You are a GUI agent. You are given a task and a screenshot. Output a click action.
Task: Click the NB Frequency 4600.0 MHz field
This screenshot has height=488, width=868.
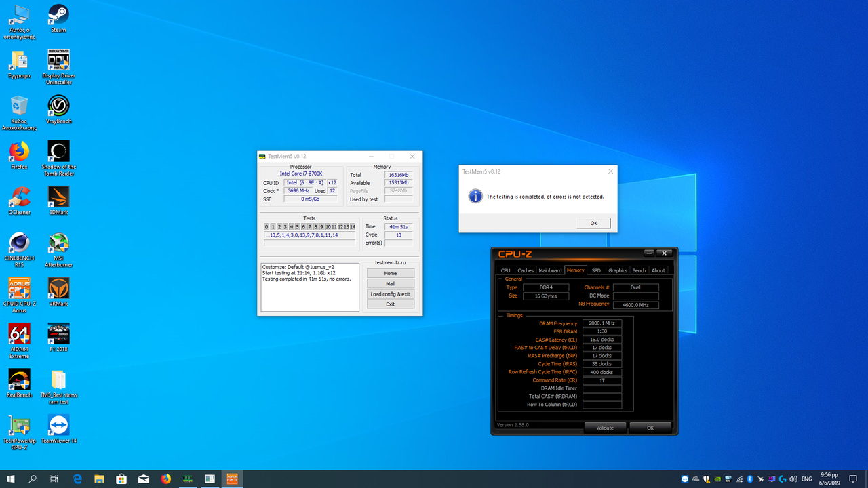(635, 305)
